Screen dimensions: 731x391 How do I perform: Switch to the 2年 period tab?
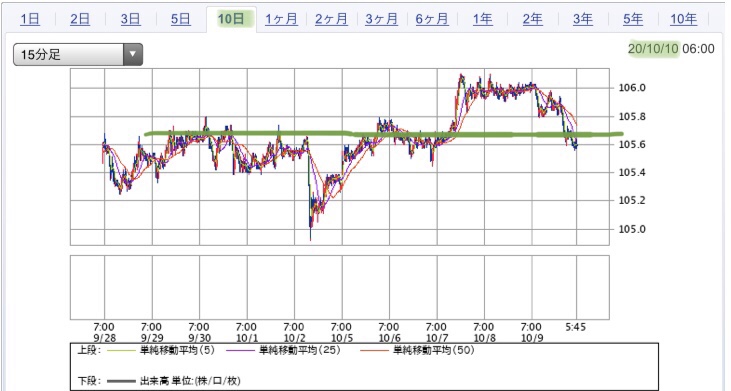click(x=532, y=19)
